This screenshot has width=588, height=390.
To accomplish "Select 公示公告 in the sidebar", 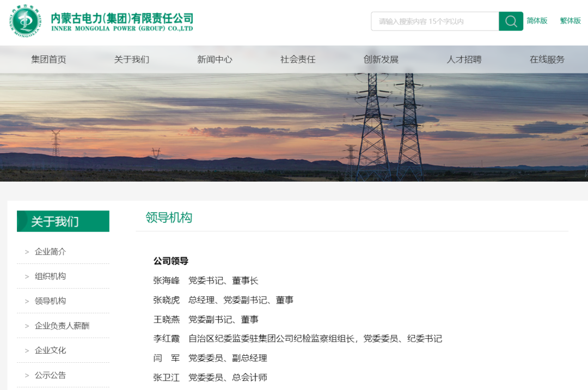I will coord(50,375).
